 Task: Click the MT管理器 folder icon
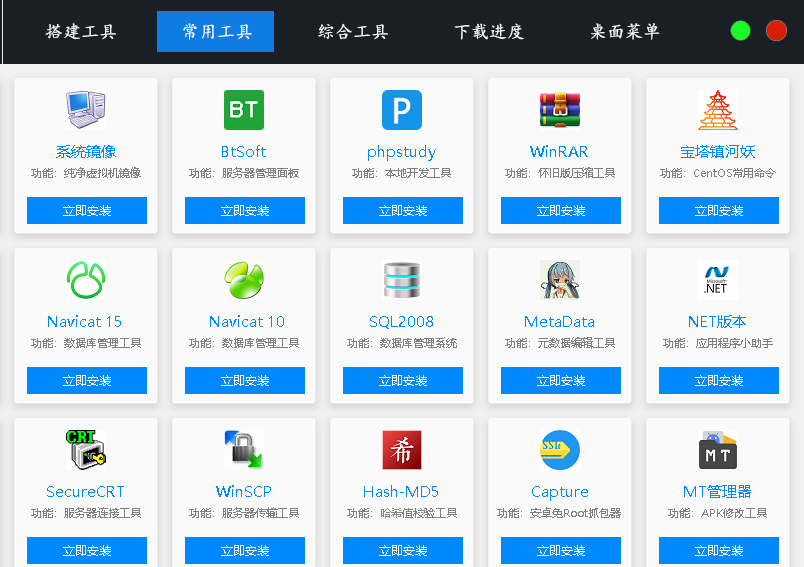718,450
